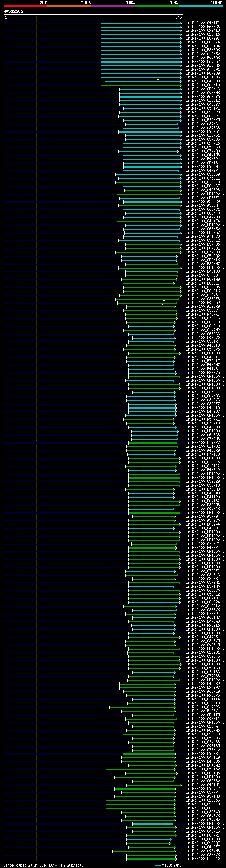Select label UniRef100_Q2Z0F8

[203, 299]
